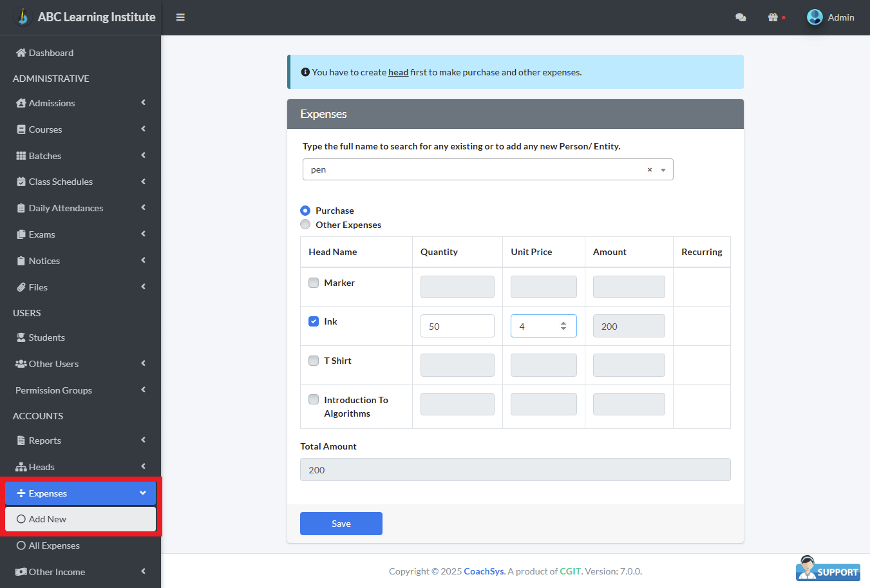Increase Ink unit price with the stepper

[x=563, y=323]
